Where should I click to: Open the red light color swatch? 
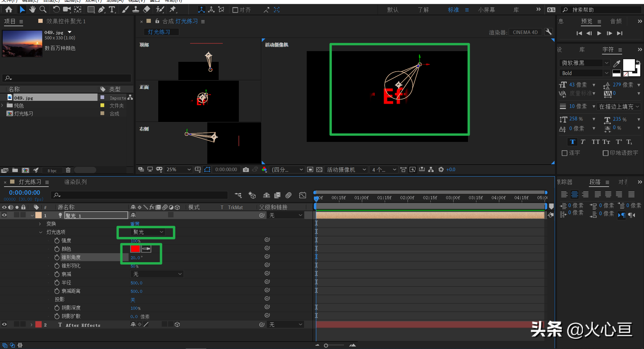coord(135,249)
